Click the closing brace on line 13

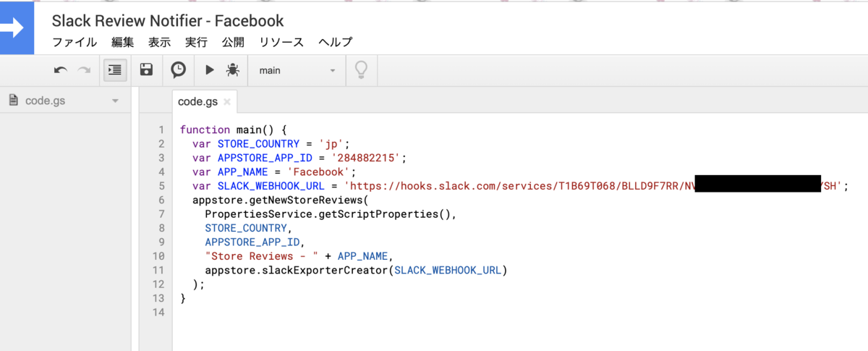[x=183, y=297]
